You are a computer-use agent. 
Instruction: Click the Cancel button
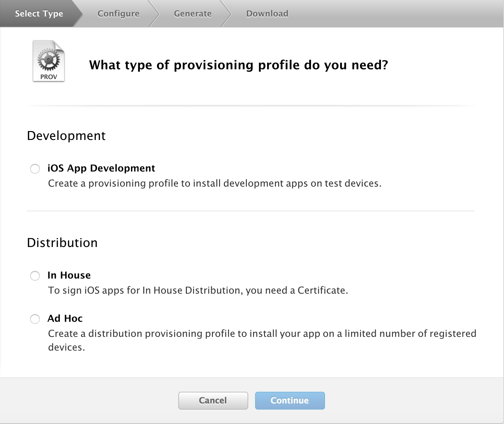[x=213, y=400]
